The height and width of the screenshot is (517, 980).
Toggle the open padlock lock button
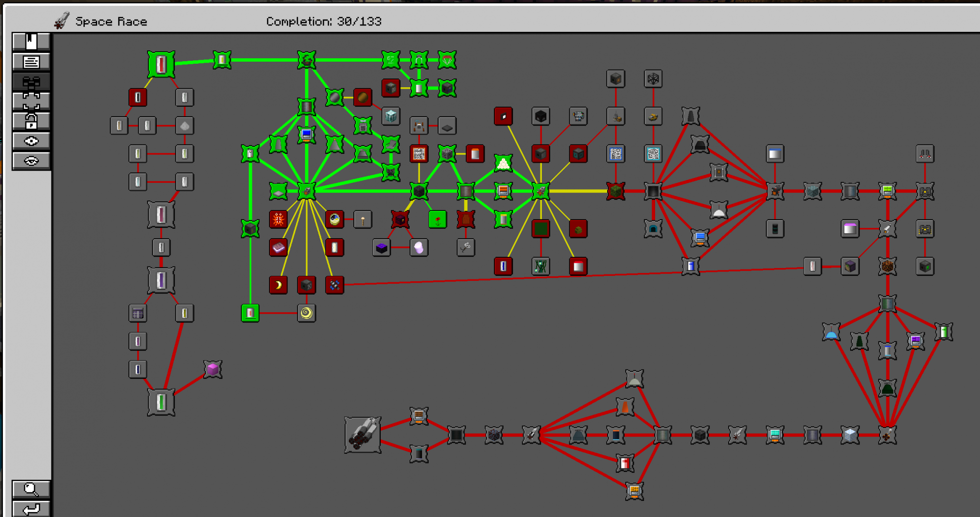(31, 121)
